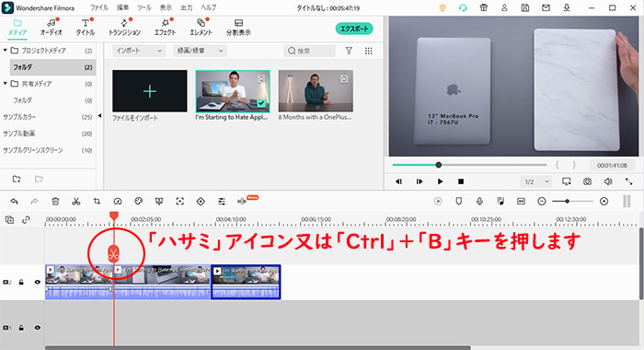
Task: Toggle visibility of video track 1
Action: click(38, 328)
